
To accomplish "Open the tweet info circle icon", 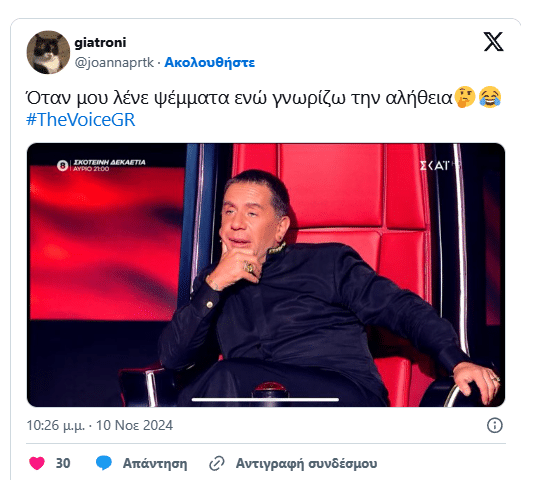I will point(494,425).
